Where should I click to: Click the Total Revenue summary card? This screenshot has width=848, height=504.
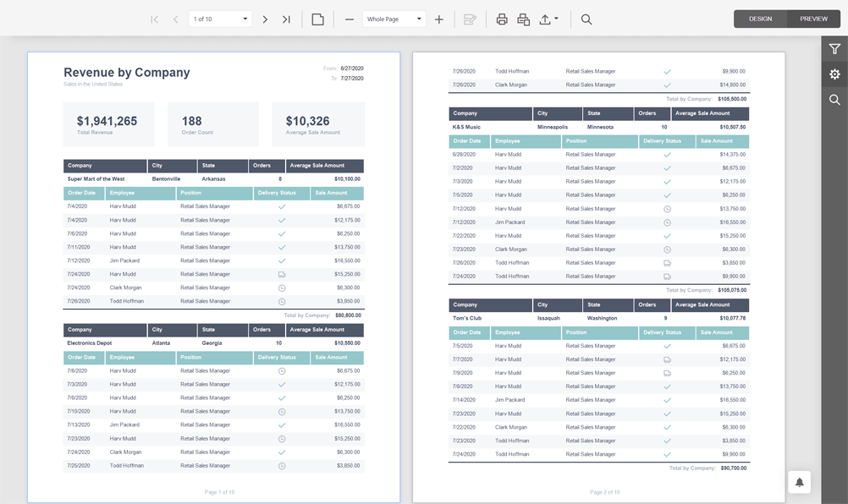pyautogui.click(x=107, y=124)
